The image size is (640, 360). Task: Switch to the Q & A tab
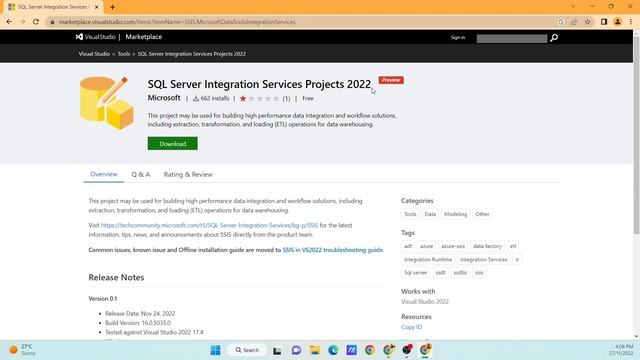click(140, 174)
